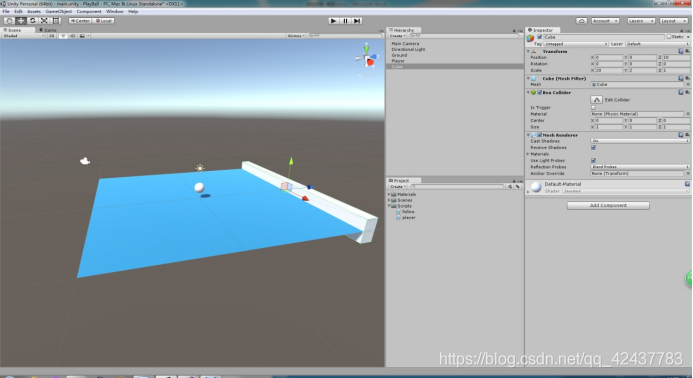Open the Assets menu

(x=34, y=11)
